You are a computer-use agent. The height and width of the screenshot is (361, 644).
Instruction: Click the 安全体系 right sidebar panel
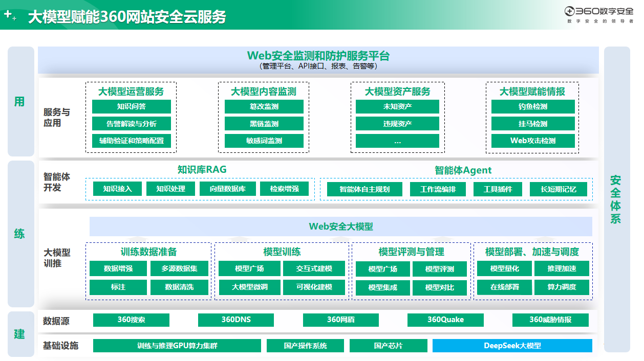click(x=616, y=199)
